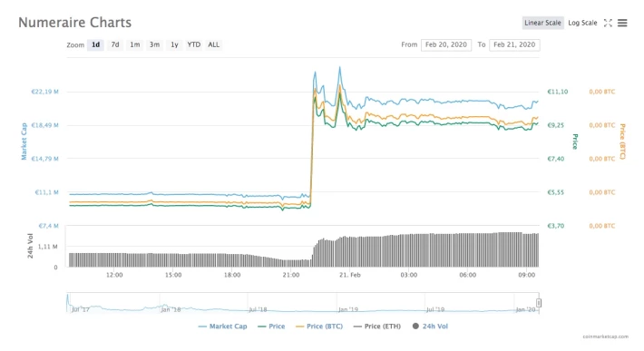Toggle Price series in legend
Viewport: 644px width, 351px height.
[271, 327]
